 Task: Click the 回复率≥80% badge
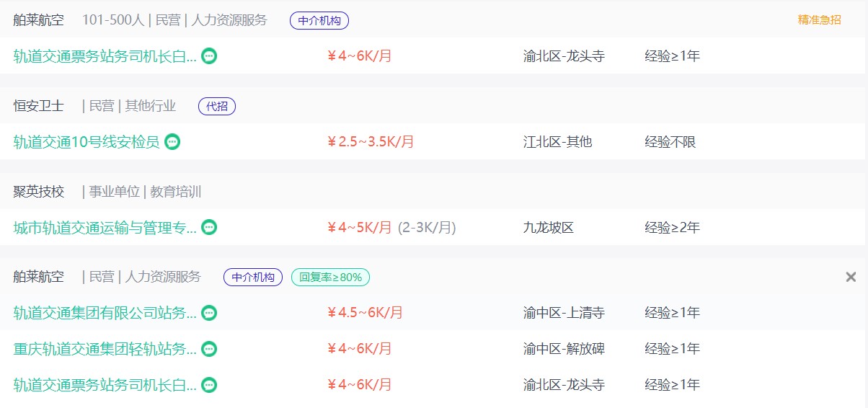pos(331,278)
